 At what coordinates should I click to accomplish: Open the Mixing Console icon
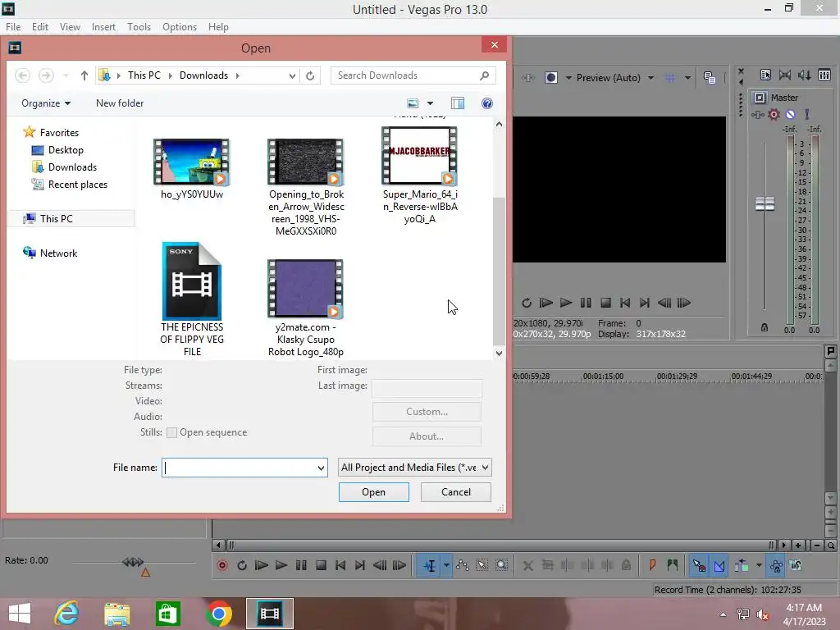(x=824, y=75)
